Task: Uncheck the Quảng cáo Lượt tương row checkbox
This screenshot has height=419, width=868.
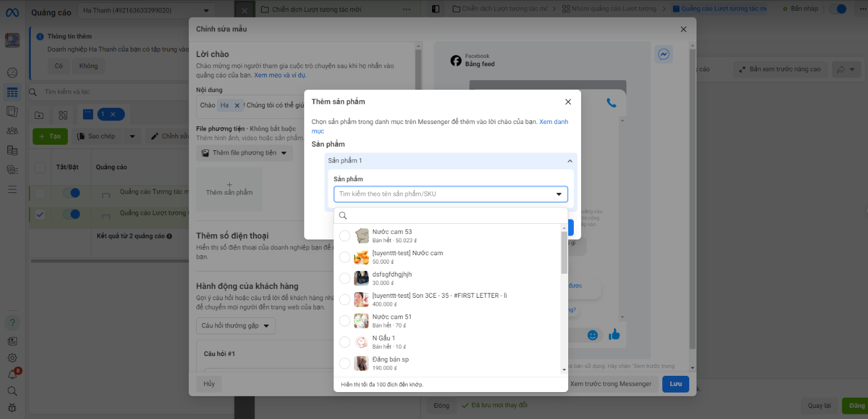Action: point(40,214)
